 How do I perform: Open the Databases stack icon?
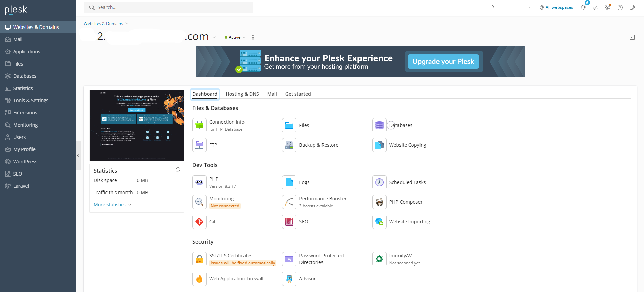click(379, 125)
